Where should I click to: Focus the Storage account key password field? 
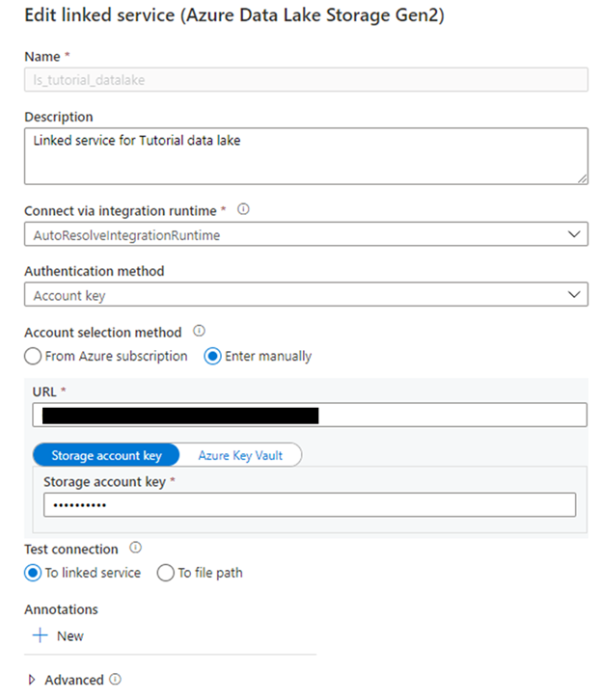(x=310, y=505)
